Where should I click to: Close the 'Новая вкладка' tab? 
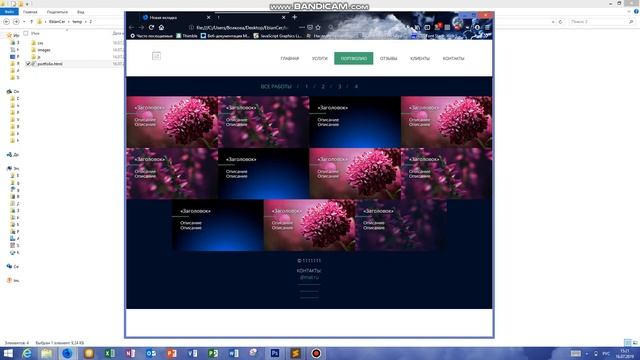pos(209,18)
